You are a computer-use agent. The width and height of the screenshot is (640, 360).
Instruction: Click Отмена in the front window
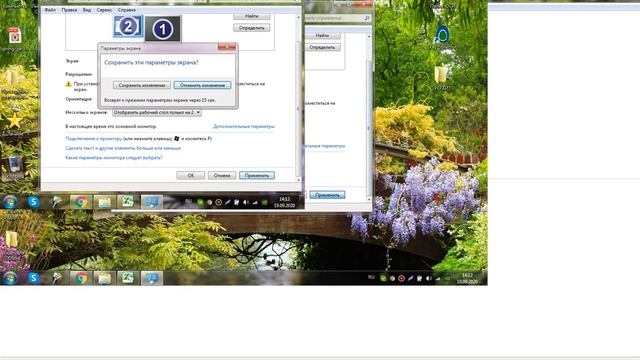coord(222,176)
